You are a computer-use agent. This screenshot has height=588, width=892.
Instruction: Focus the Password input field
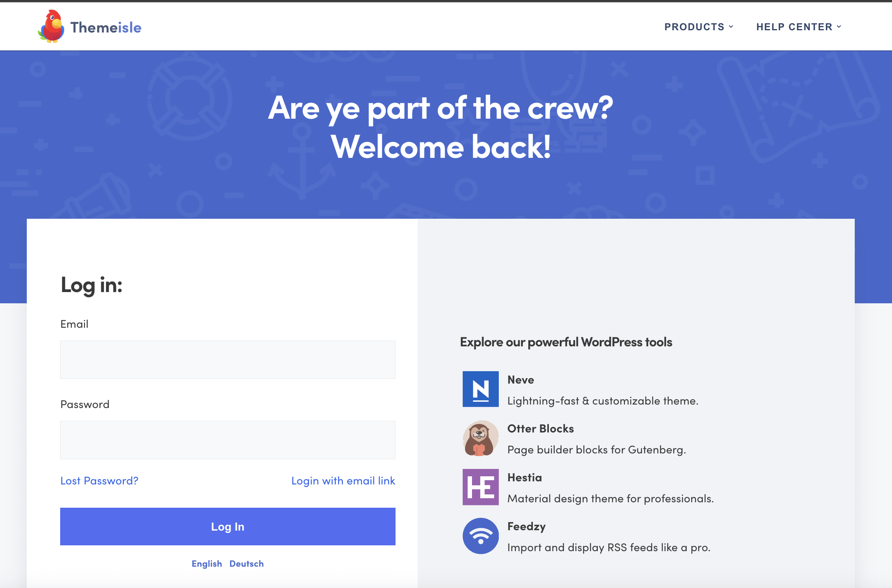click(227, 440)
